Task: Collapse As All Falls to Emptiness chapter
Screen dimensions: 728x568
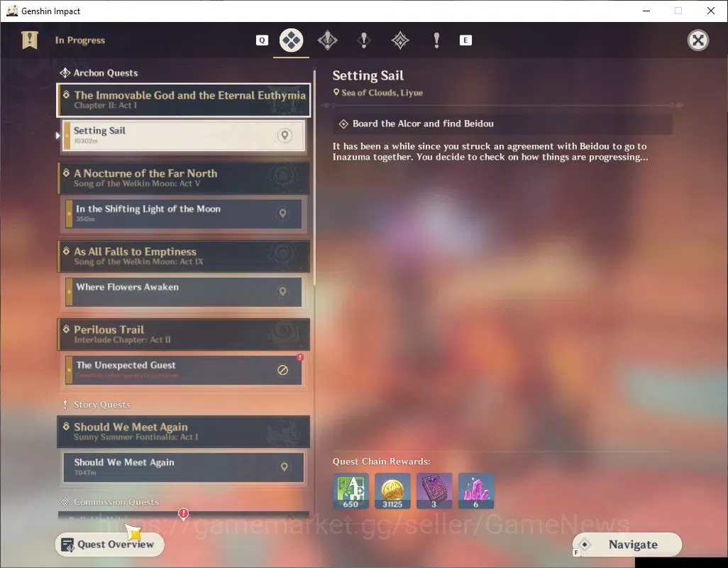Action: pyautogui.click(x=183, y=256)
